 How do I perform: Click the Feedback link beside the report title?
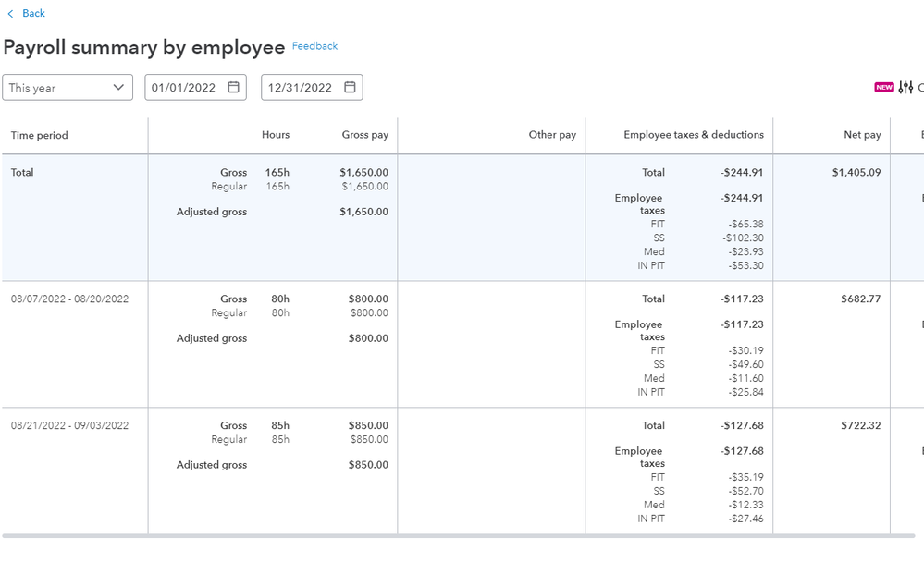coord(314,45)
